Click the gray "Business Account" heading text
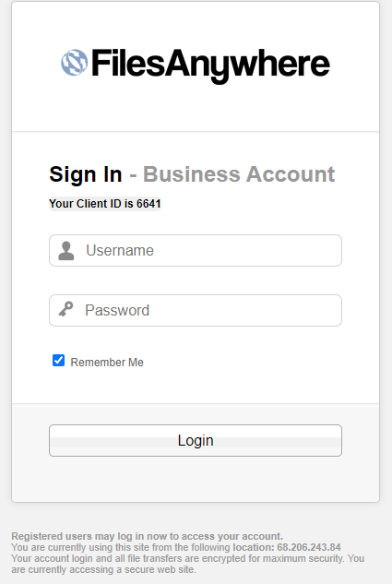Viewport: 392px width, 584px height. (x=239, y=174)
